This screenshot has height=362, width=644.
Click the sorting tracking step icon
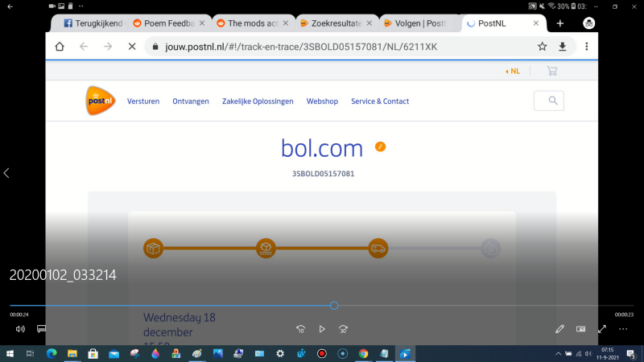pos(266,249)
